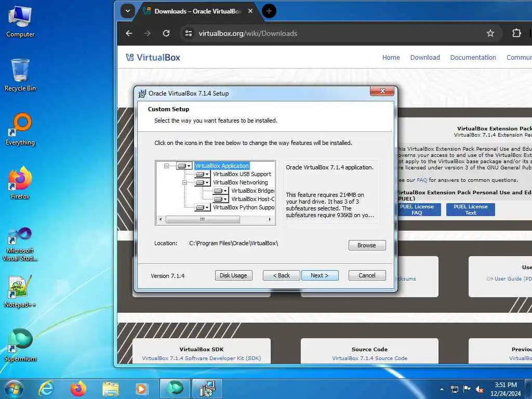This screenshot has width=532, height=399.
Task: Select VirtualBox USB Support tree item
Action: coord(242,174)
